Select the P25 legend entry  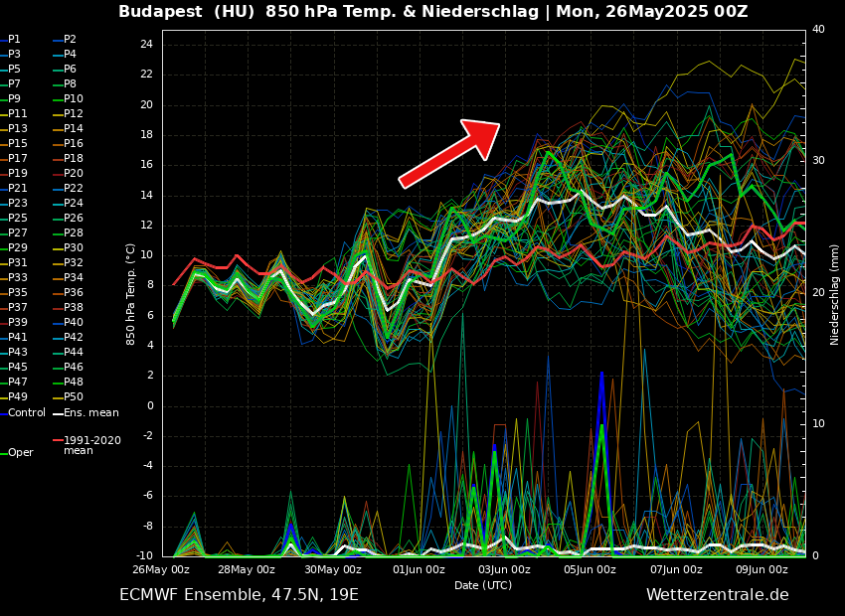coord(17,219)
